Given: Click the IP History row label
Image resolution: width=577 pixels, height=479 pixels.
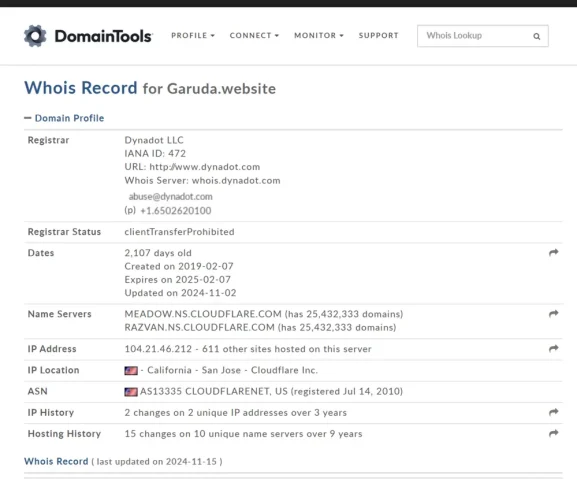Looking at the screenshot, I should (x=51, y=413).
